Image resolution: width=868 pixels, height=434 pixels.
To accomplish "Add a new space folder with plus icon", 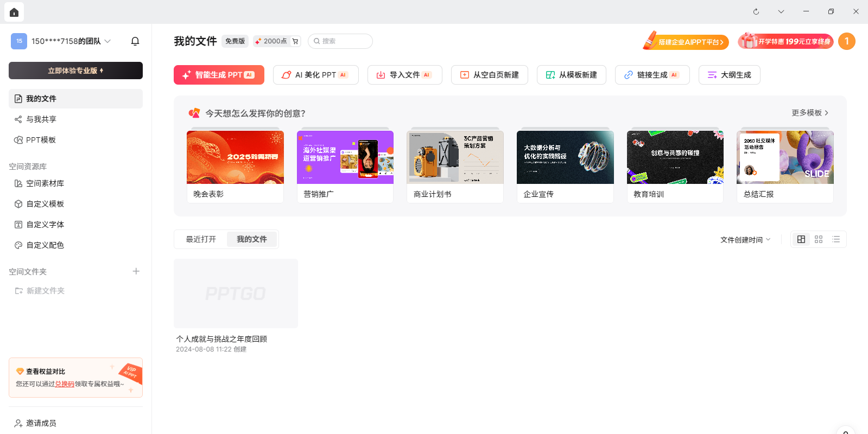I will coord(136,271).
